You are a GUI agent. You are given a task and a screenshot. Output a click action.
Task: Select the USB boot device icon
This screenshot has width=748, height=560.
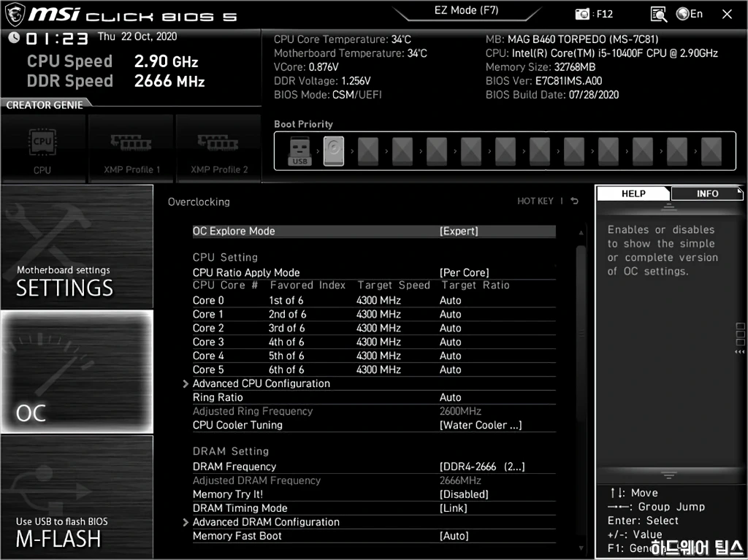click(299, 151)
